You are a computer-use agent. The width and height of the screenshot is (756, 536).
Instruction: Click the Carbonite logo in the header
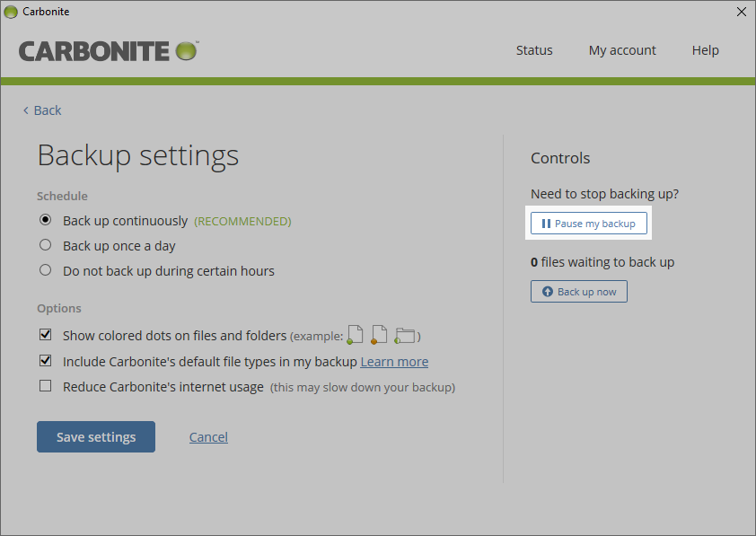pyautogui.click(x=108, y=50)
